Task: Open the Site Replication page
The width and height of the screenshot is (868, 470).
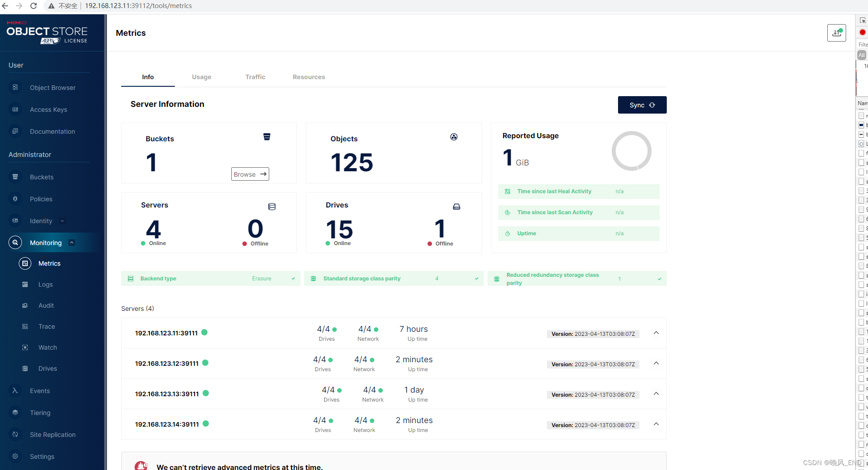Action: coord(53,435)
